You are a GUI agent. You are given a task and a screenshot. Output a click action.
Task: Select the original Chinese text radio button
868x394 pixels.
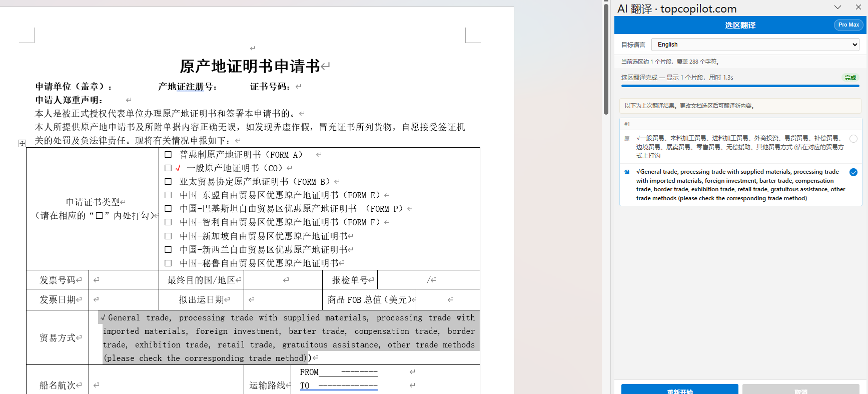853,139
